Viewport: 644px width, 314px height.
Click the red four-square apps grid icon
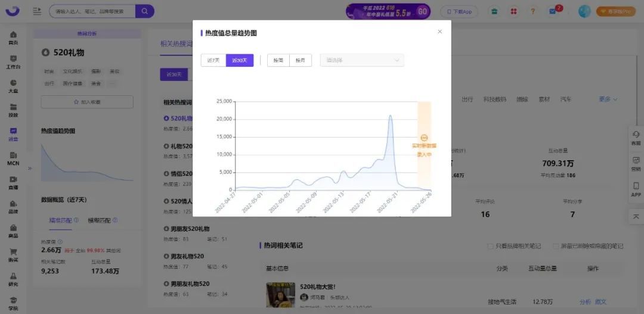[x=513, y=11]
